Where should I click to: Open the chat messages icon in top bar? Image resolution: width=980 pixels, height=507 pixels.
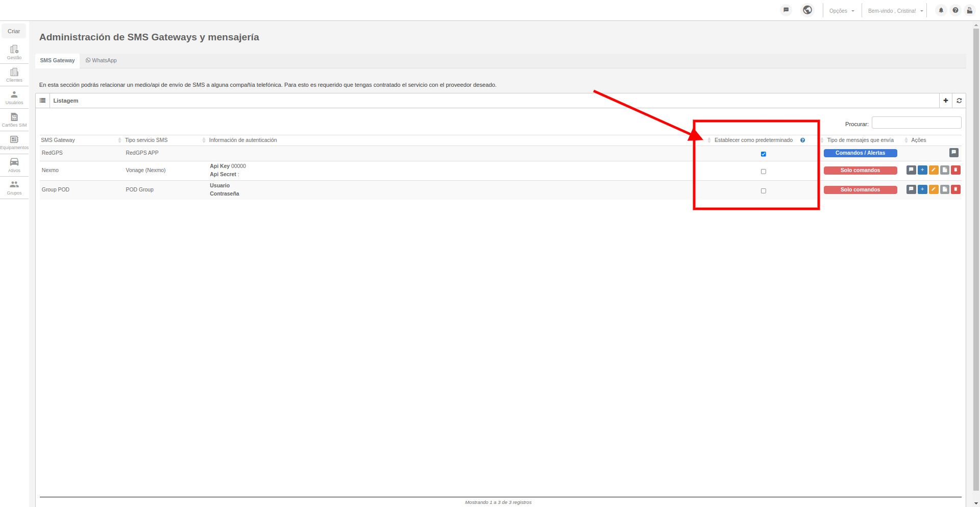point(786,10)
